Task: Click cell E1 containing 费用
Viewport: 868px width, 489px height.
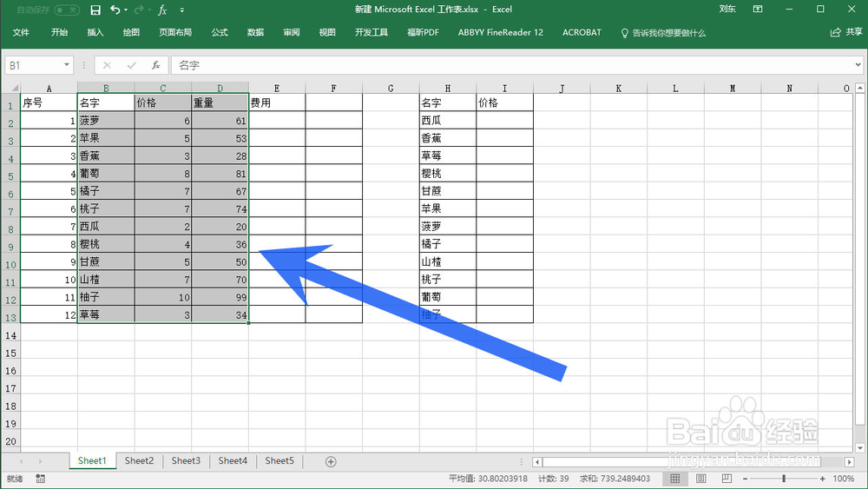Action: 277,102
